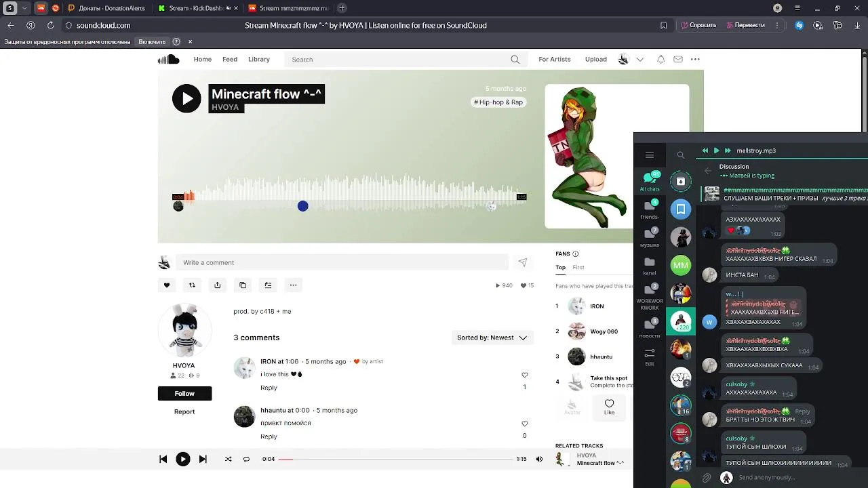
Task: Dismiss the protection notice bar
Action: click(191, 42)
